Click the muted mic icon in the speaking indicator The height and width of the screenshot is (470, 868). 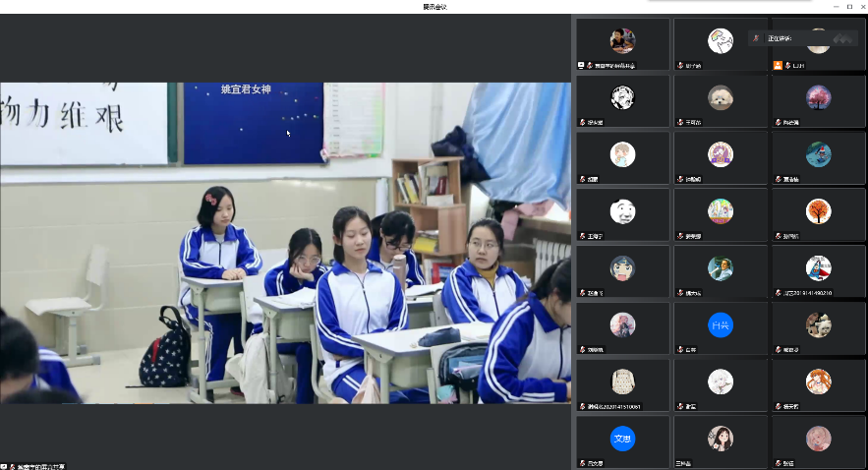coord(756,38)
